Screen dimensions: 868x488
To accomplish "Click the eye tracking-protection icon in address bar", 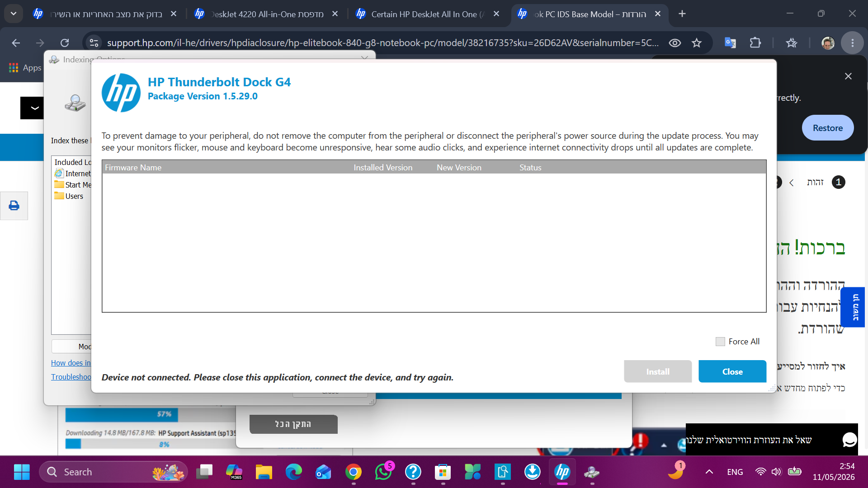I will (x=675, y=43).
